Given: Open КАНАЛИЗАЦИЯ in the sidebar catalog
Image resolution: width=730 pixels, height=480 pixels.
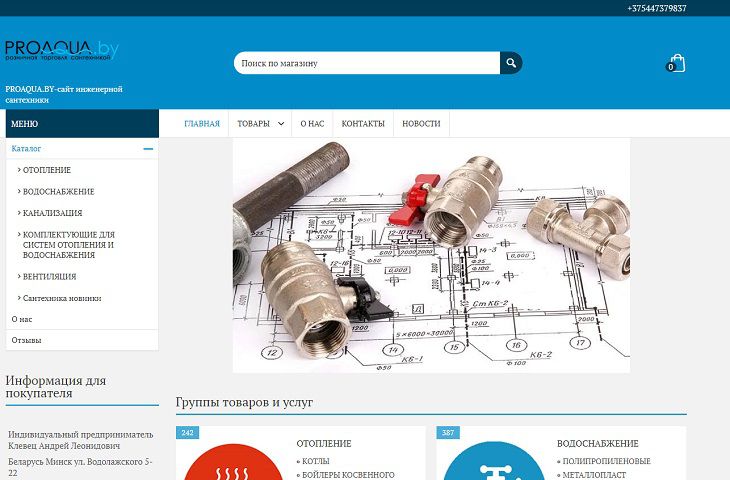Looking at the screenshot, I should pos(52,213).
